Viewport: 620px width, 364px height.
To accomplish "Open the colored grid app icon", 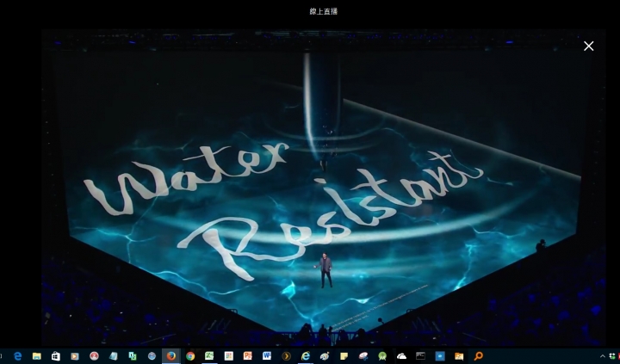I will 228,356.
